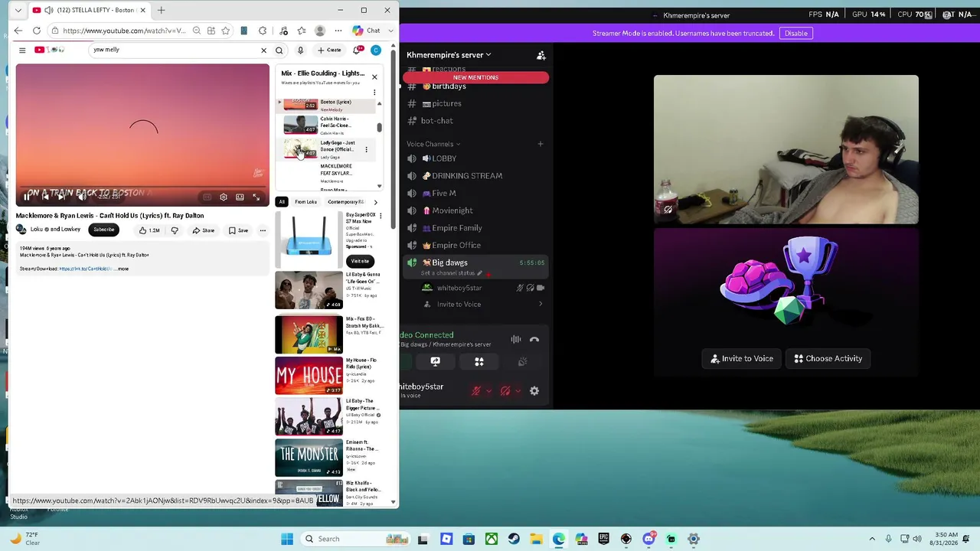
Task: Enter fullscreen in the video player
Action: click(256, 197)
